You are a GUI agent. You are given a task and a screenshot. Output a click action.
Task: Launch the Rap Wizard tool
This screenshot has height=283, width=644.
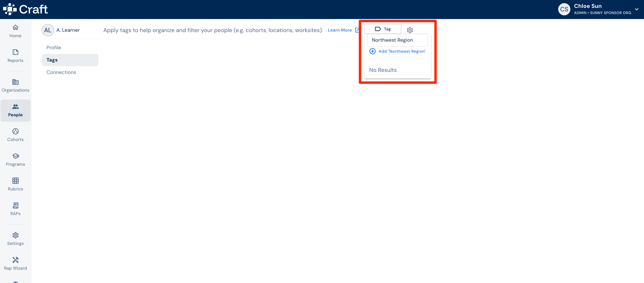(15, 263)
